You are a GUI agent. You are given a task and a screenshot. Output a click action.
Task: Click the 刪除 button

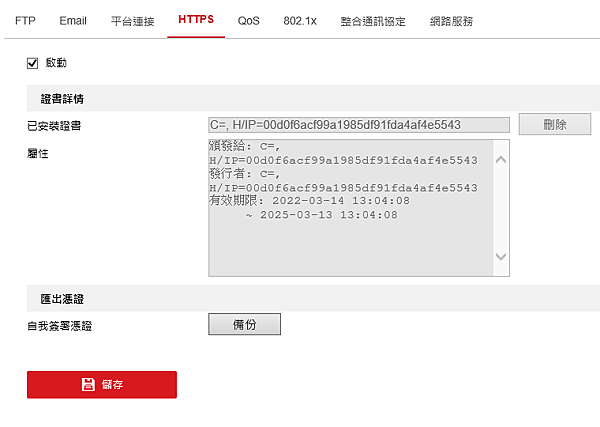pyautogui.click(x=555, y=124)
